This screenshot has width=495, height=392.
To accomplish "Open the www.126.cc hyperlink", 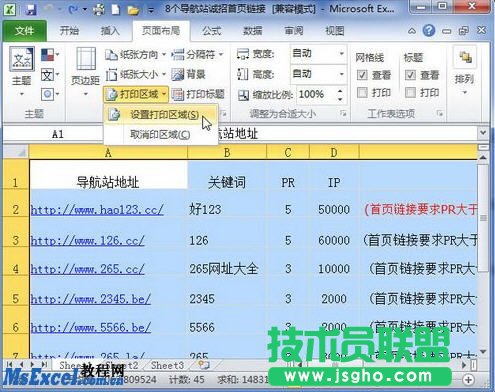I will pos(88,241).
